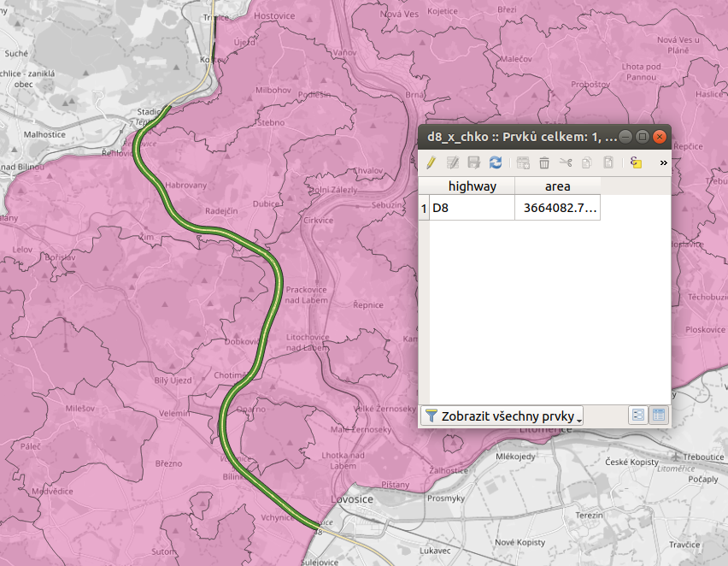Click the paste features clipboard icon
This screenshot has height=566, width=728.
click(x=608, y=162)
